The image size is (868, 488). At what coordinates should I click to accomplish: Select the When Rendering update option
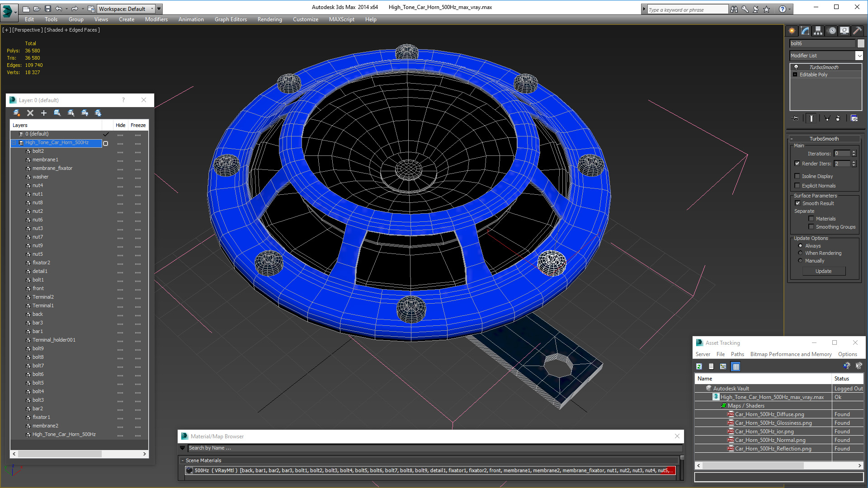pos(801,253)
